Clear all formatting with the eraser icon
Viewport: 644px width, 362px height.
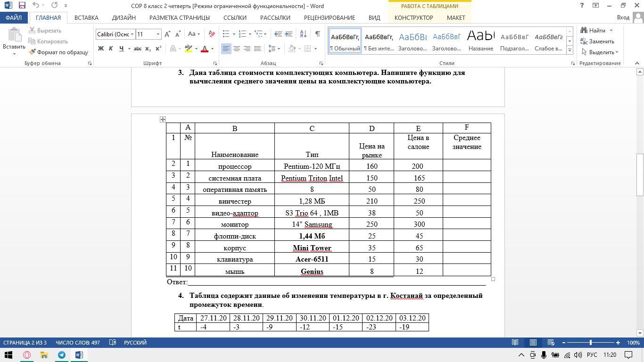point(212,34)
